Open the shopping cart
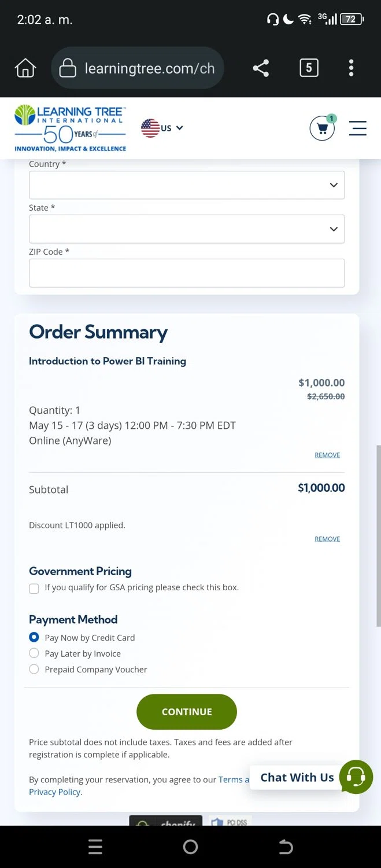 [322, 128]
